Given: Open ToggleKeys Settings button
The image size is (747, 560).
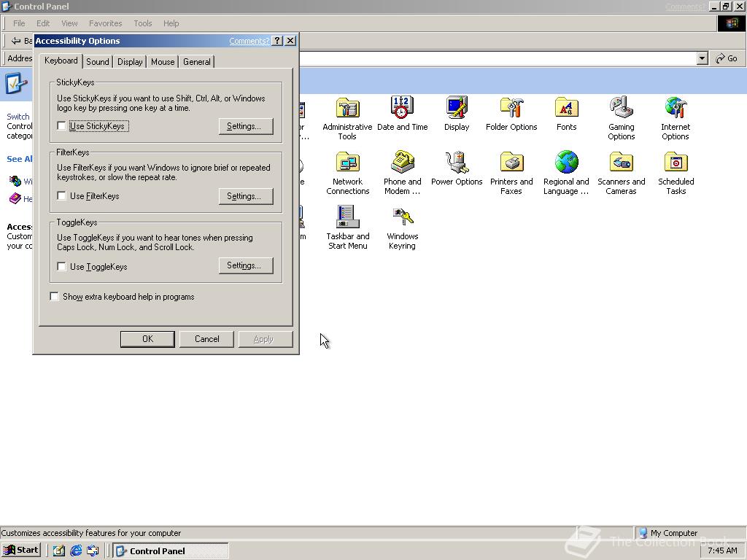Looking at the screenshot, I should click(x=246, y=265).
